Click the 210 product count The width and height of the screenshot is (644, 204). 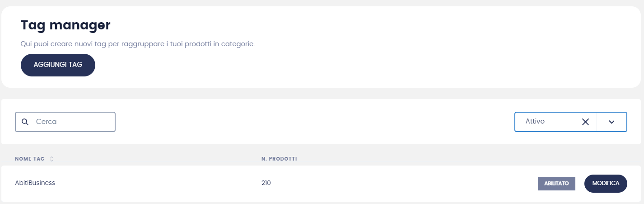tap(266, 183)
